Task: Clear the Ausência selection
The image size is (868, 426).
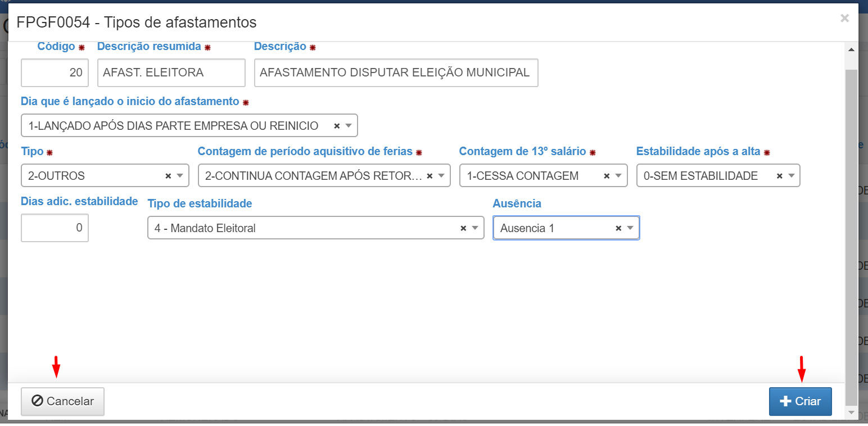Action: tap(618, 228)
